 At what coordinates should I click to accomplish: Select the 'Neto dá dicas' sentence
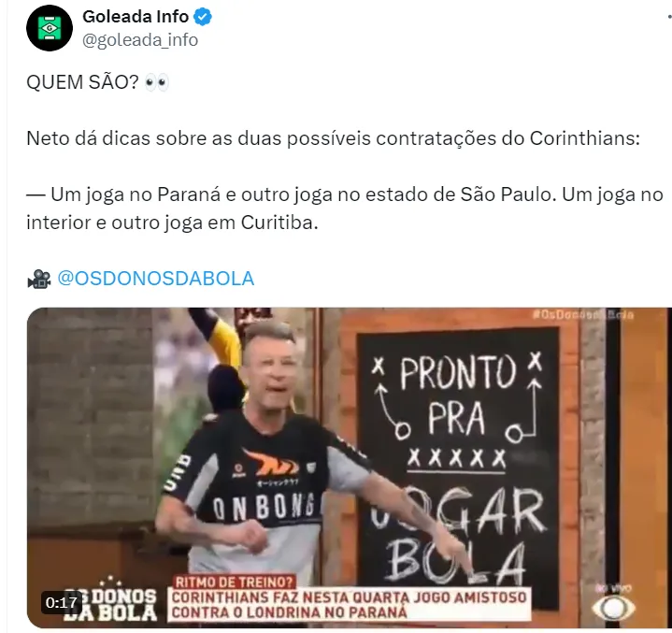point(333,138)
